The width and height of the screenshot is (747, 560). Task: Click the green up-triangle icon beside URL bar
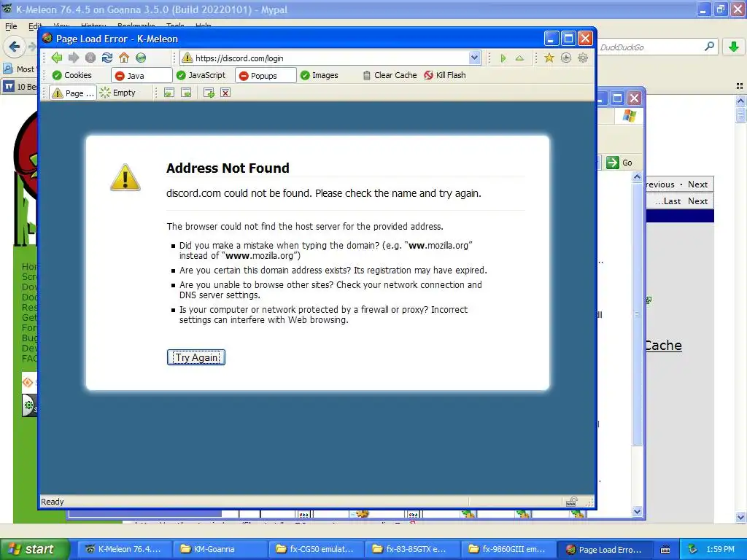tap(519, 58)
